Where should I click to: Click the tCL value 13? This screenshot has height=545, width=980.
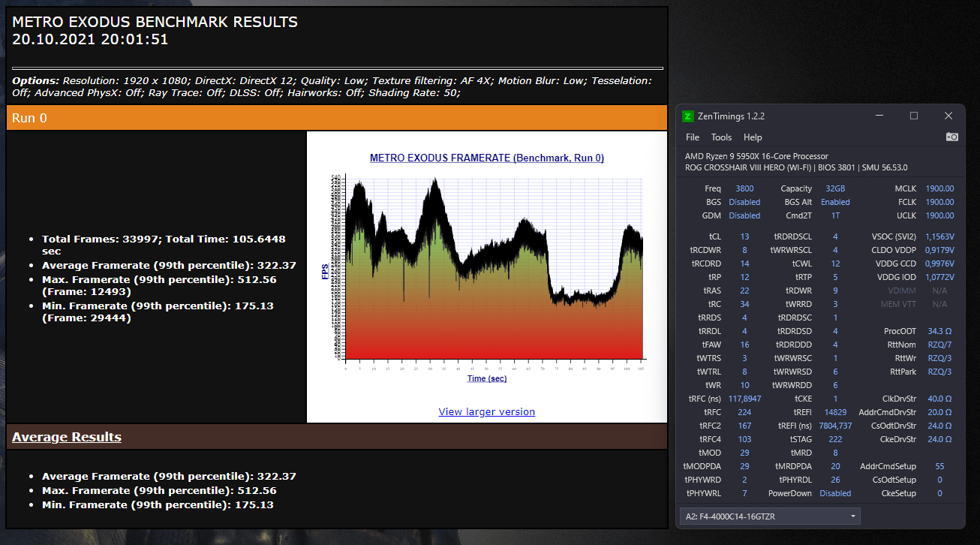coord(744,236)
